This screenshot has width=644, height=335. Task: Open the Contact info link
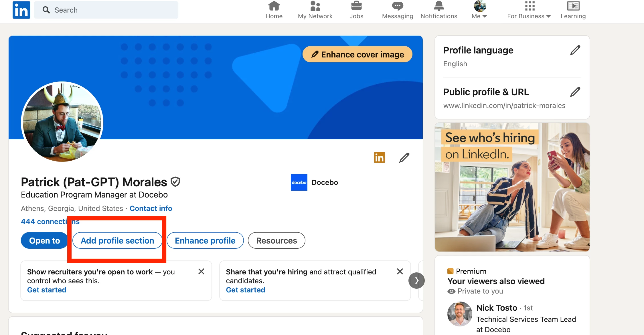click(x=151, y=208)
